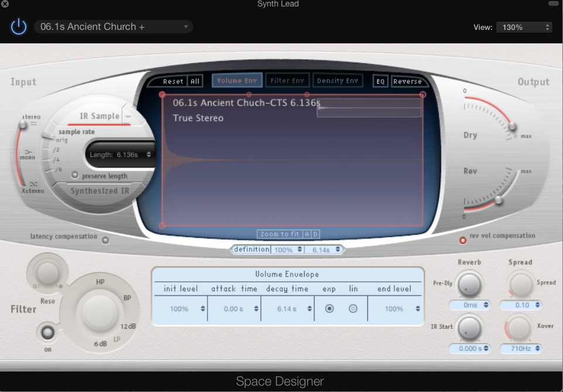Click the A zoom button
The image size is (563, 392).
click(307, 234)
